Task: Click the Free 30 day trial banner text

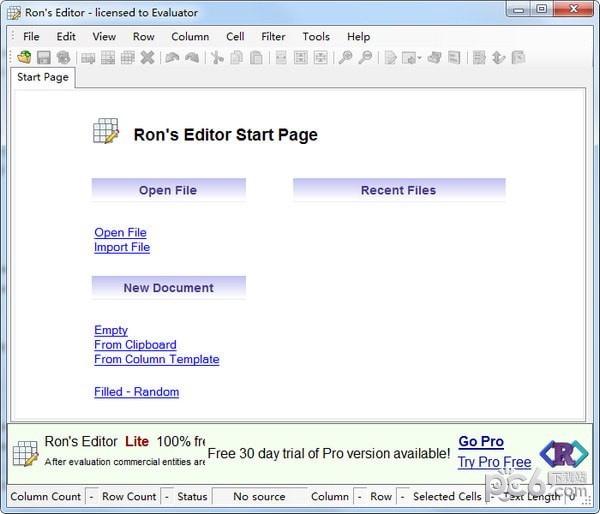Action: point(329,454)
